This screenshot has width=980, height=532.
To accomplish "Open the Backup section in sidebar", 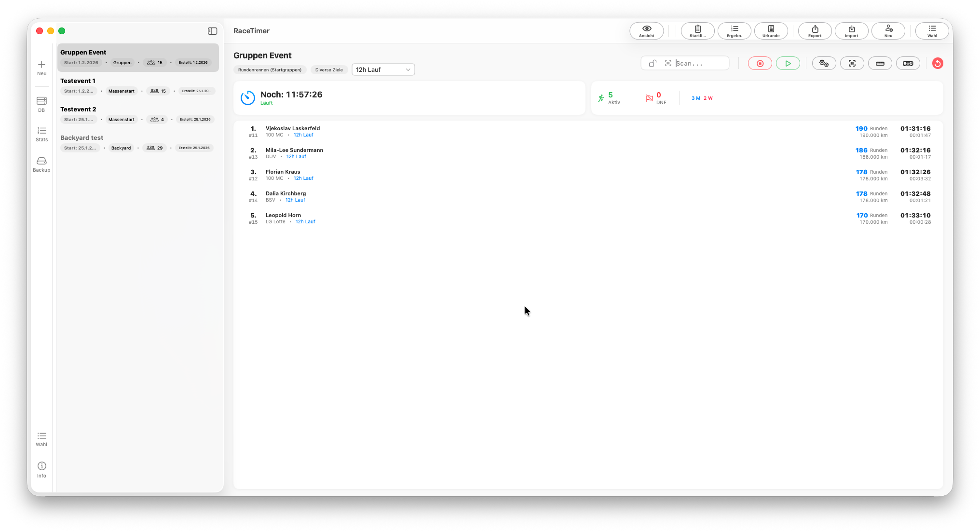I will click(x=41, y=164).
